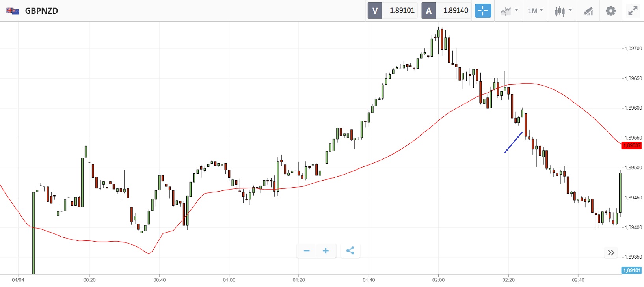Screen dimensions: 644x287
Task: Toggle the crosshair cursor button
Action: coord(483,11)
